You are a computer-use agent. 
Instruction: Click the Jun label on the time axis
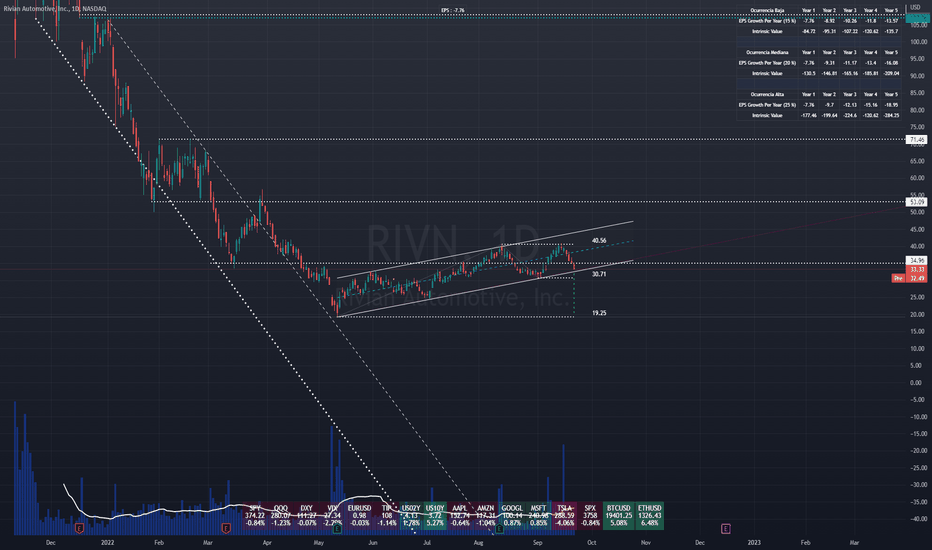click(373, 542)
